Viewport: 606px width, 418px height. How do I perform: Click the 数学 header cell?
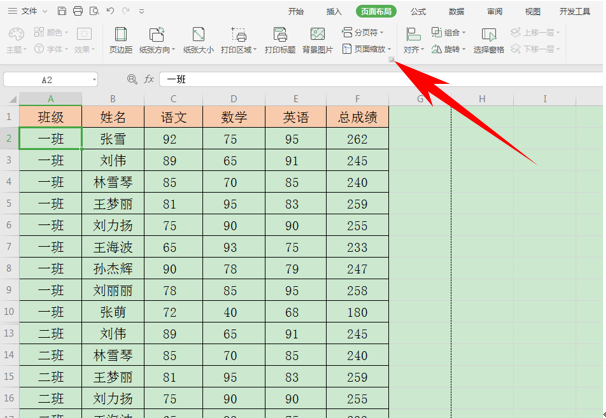click(234, 117)
